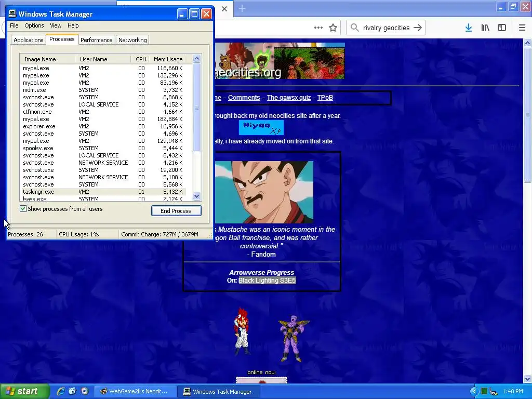Open the browser hamburger menu
This screenshot has height=399, width=532.
pyautogui.click(x=522, y=28)
